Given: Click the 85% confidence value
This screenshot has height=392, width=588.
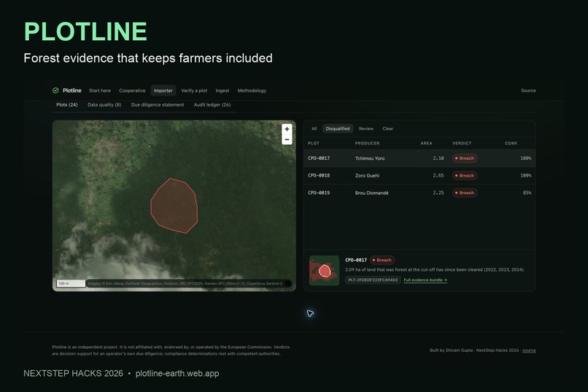Looking at the screenshot, I should coord(527,193).
